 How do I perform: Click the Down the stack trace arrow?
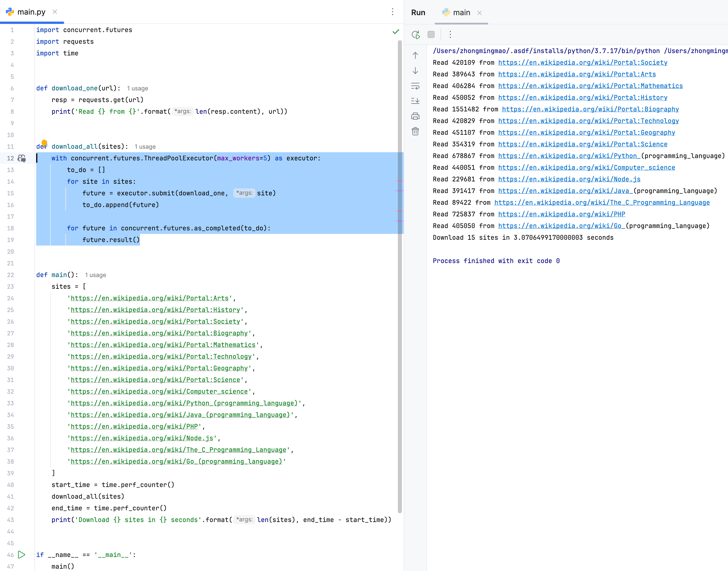pos(415,71)
